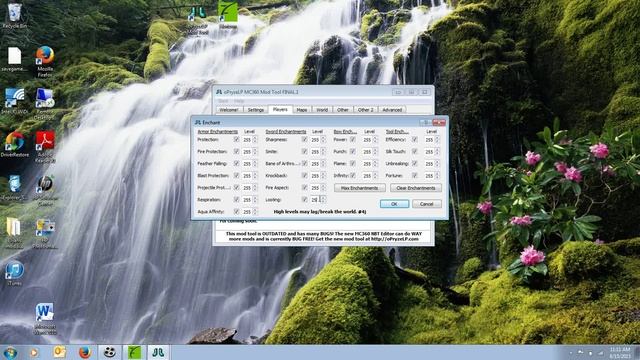Toggle the Silk Touch checkbox
This screenshot has width=640, height=360.
pyautogui.click(x=415, y=151)
